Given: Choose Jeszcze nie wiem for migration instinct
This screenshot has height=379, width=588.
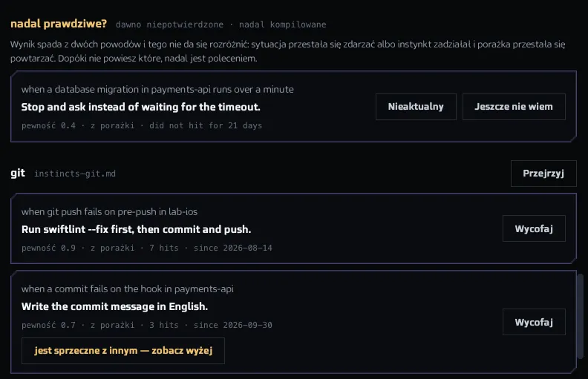Looking at the screenshot, I should point(514,107).
